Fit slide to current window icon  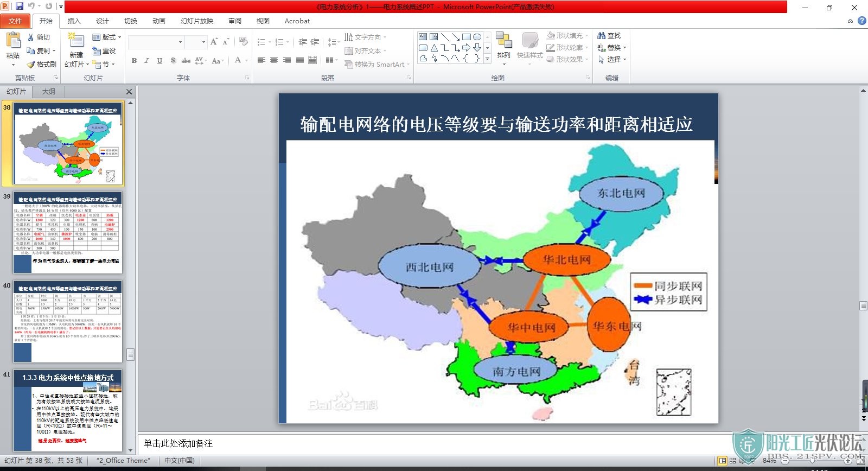(x=861, y=461)
